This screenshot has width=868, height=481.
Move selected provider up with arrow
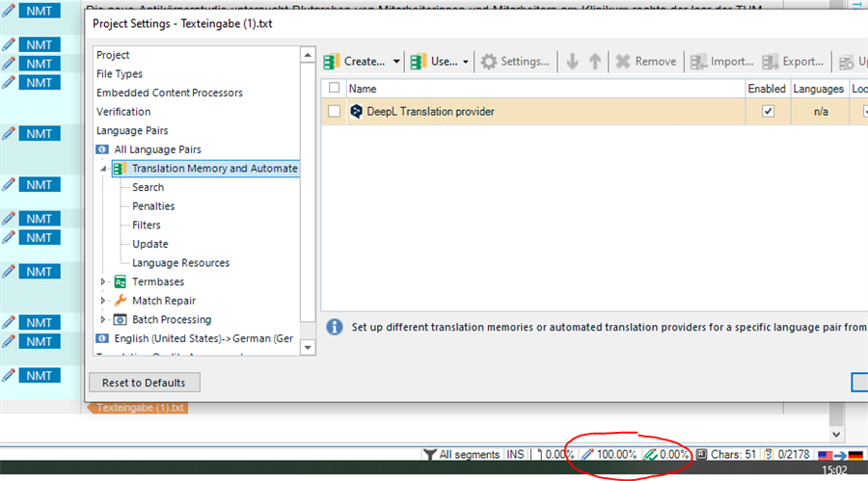595,62
